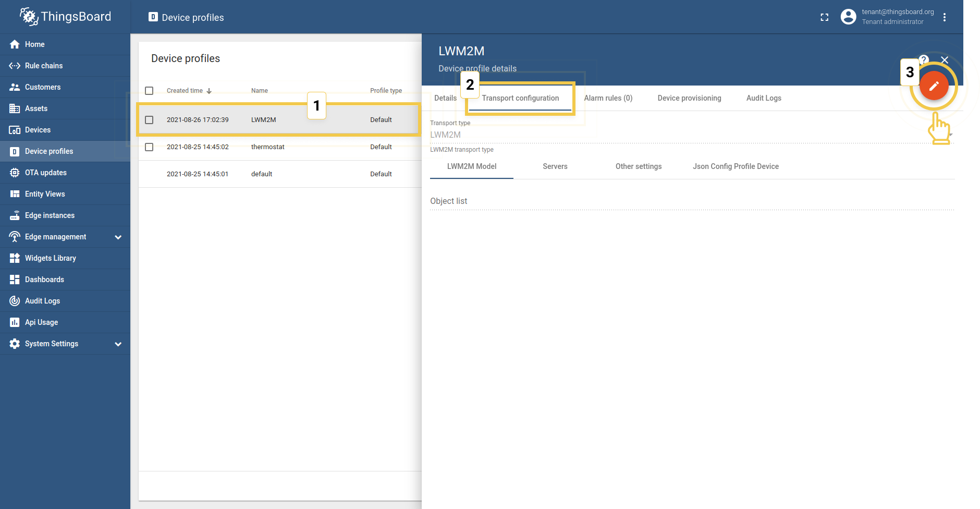Click the orange pencil edit button

[x=933, y=86]
